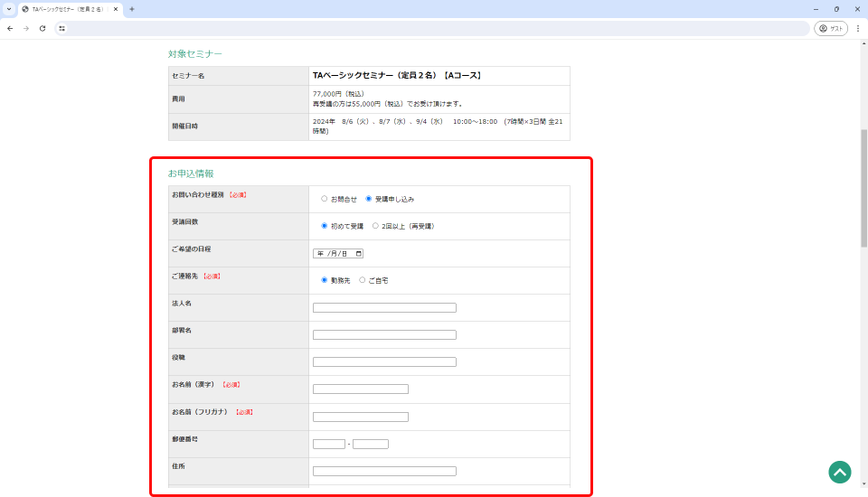Open the guest profile button

[x=830, y=28]
